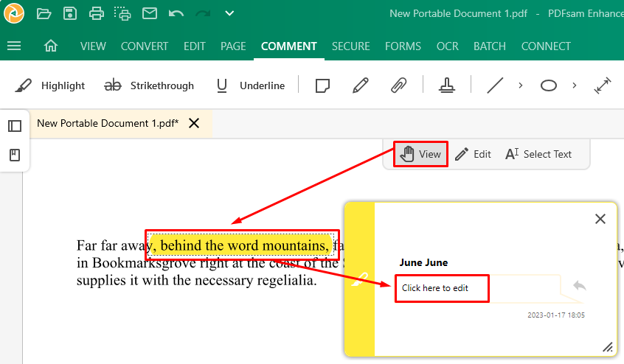Click the comment popup resize handle
624x364 pixels.
tap(607, 347)
